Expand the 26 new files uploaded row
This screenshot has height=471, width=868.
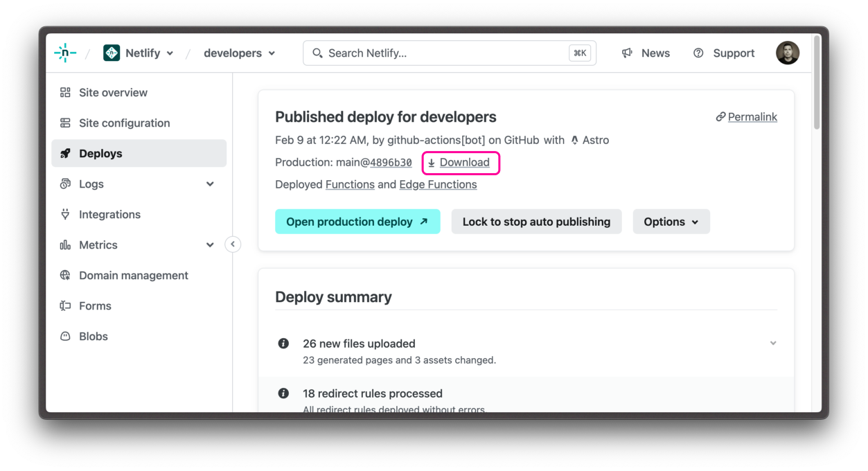pyautogui.click(x=773, y=344)
